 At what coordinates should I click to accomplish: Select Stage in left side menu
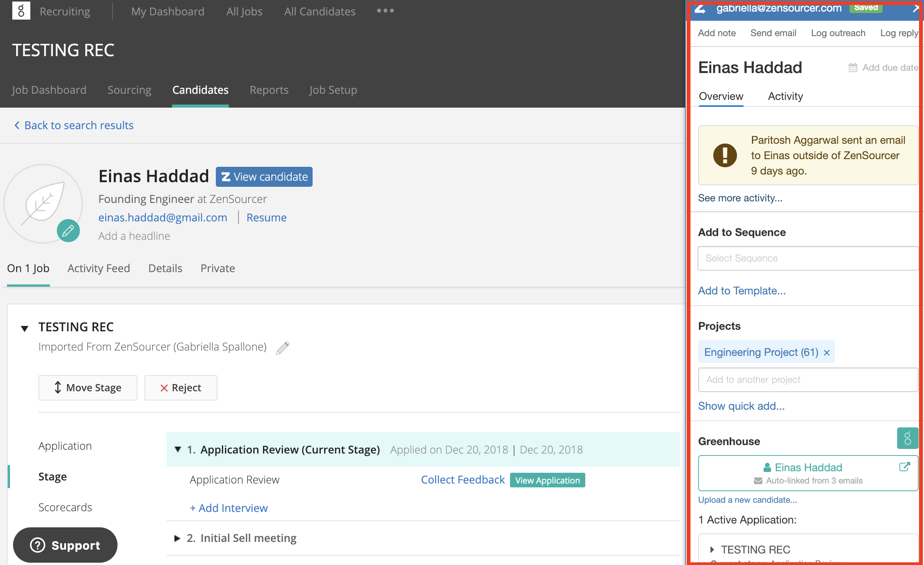(x=53, y=477)
